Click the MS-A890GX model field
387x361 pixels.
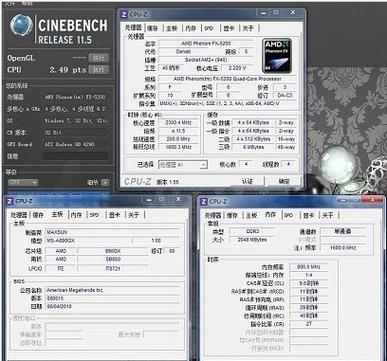click(88, 240)
